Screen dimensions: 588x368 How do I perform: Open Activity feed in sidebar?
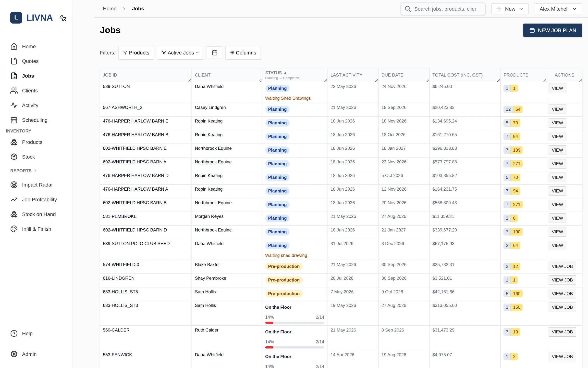[x=24, y=105]
